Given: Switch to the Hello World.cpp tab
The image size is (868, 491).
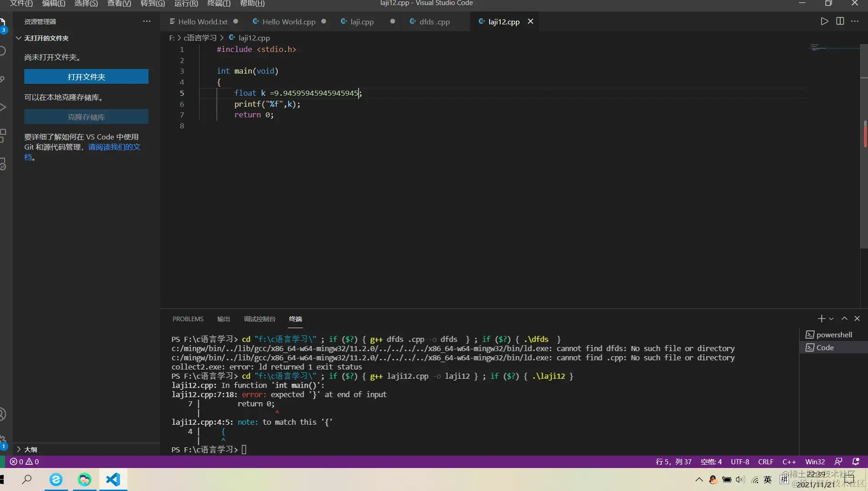Looking at the screenshot, I should pos(289,21).
